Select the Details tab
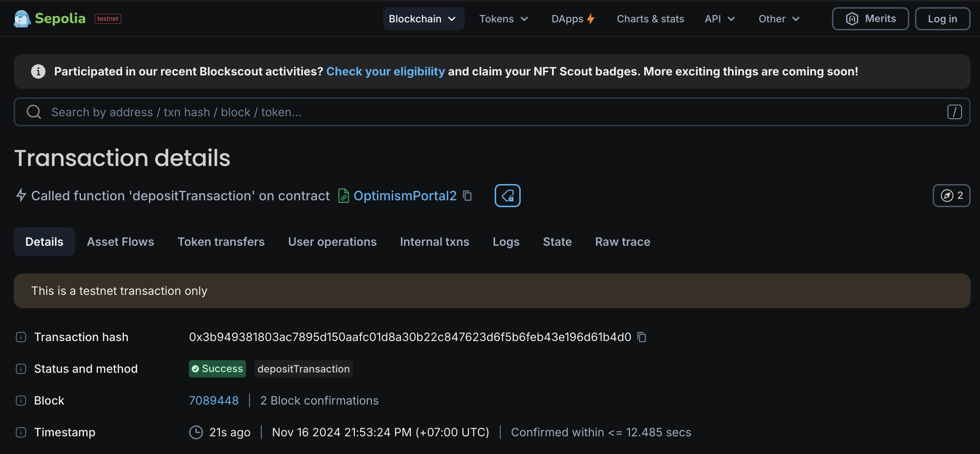The height and width of the screenshot is (454, 980). pos(44,242)
